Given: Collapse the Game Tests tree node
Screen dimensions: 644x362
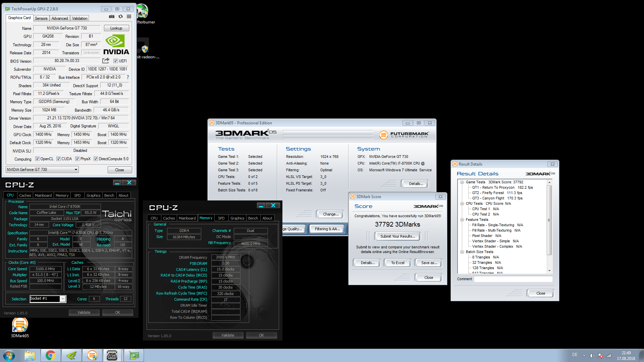Looking at the screenshot, I should 462,182.
